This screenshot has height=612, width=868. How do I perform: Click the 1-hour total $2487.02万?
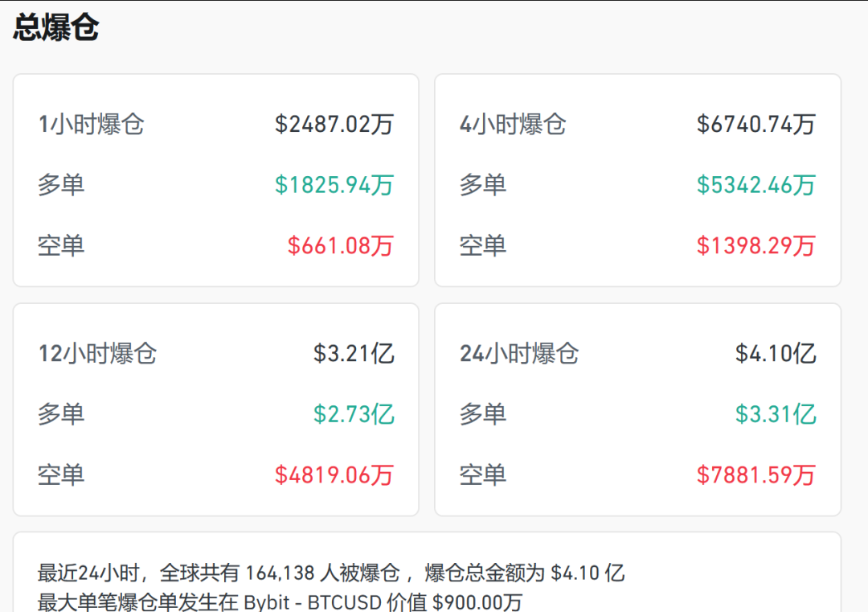coord(334,125)
